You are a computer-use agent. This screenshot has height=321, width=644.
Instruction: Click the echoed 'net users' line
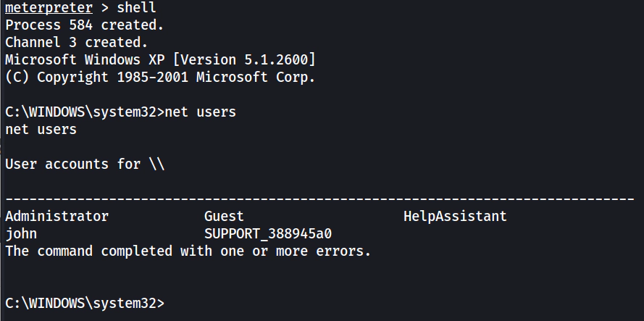click(x=41, y=130)
